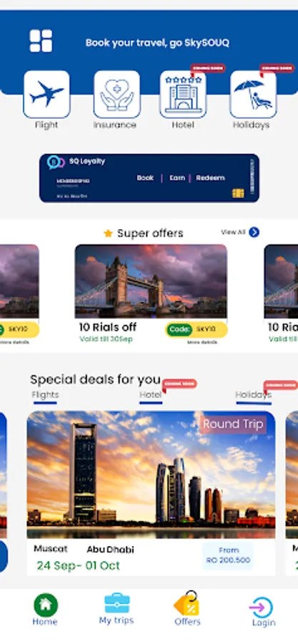Open the Muscat to Abu Dhabi deal image

pyautogui.click(x=151, y=474)
